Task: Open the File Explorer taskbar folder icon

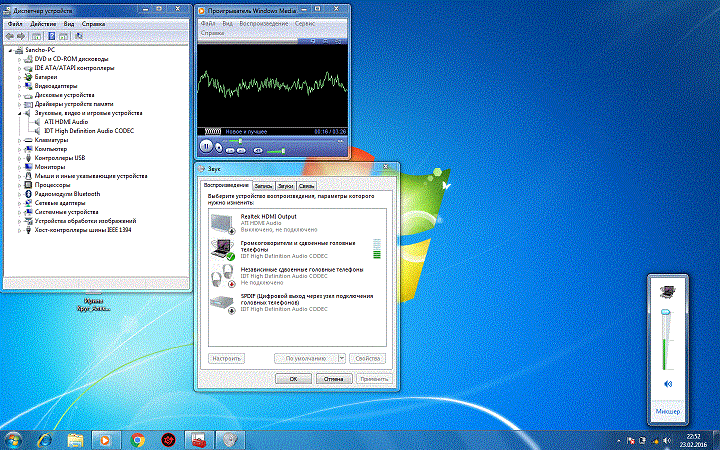Action: pos(75,438)
